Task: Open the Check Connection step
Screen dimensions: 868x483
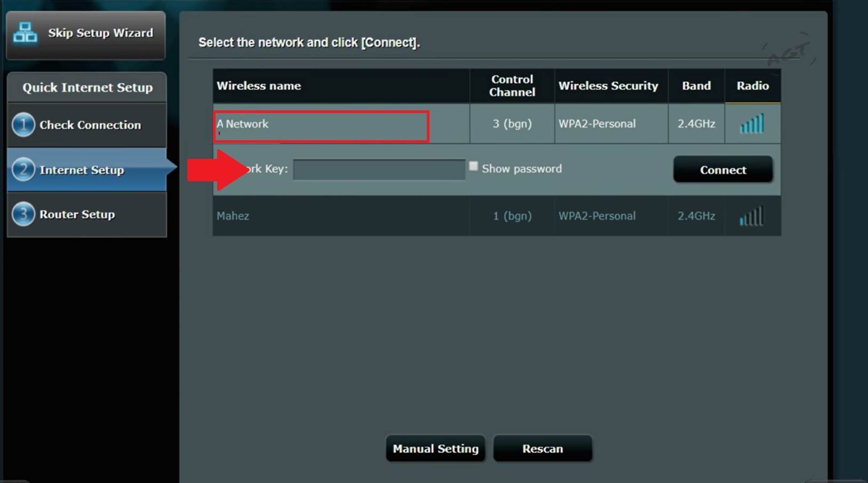Action: (x=90, y=125)
